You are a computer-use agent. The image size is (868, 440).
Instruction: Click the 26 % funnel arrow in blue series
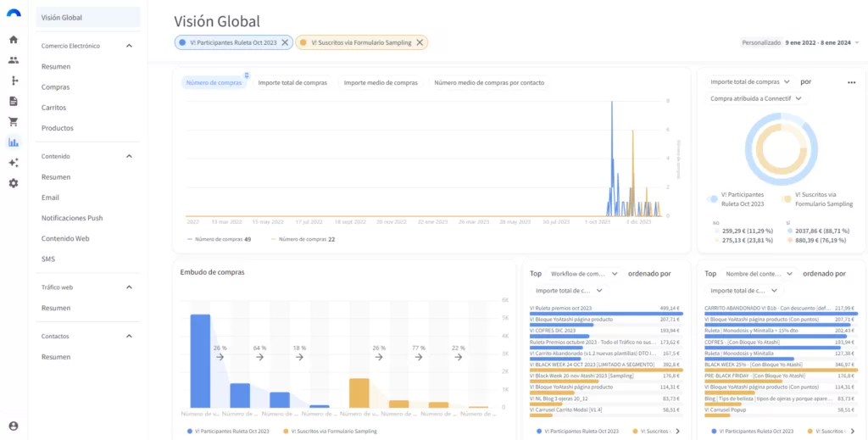[x=220, y=357]
